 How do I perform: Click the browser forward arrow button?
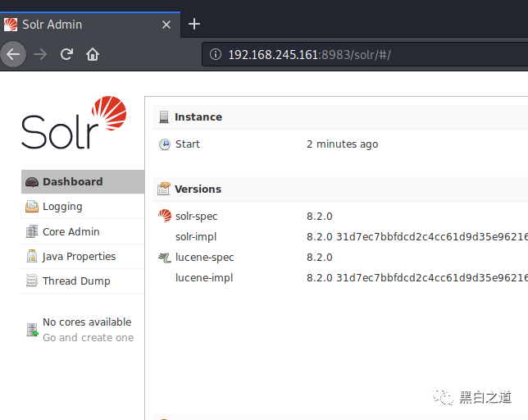[x=40, y=54]
